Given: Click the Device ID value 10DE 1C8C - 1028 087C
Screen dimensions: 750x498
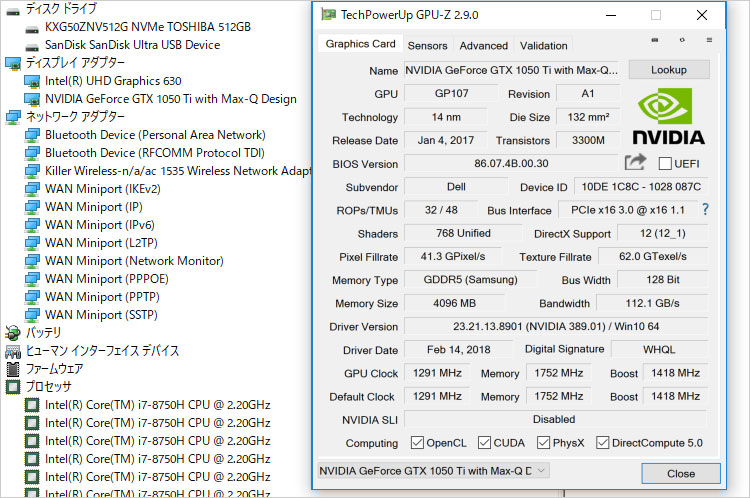Looking at the screenshot, I should coord(641,187).
